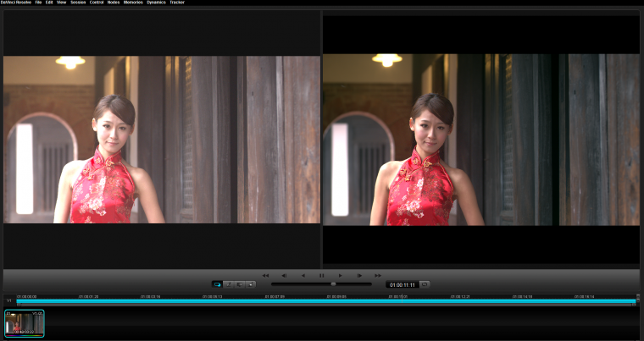Click the original image in left viewer
644x341 pixels.
point(162,140)
